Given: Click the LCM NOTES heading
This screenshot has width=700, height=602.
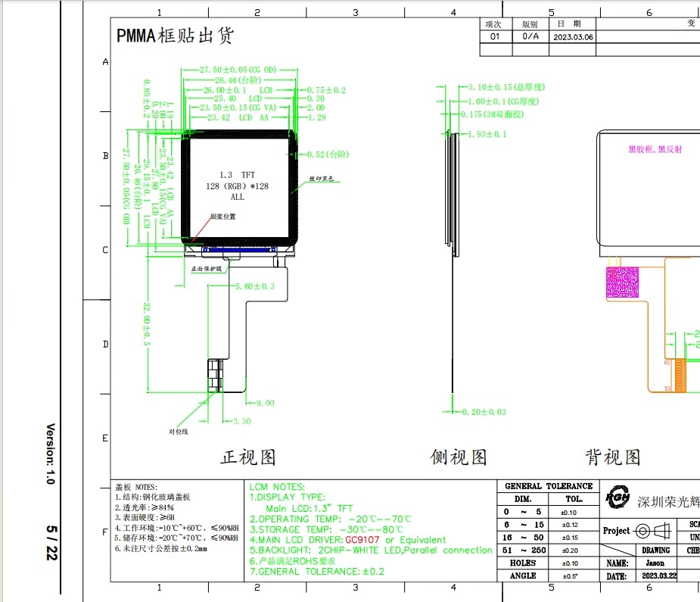Looking at the screenshot, I should tap(277, 486).
